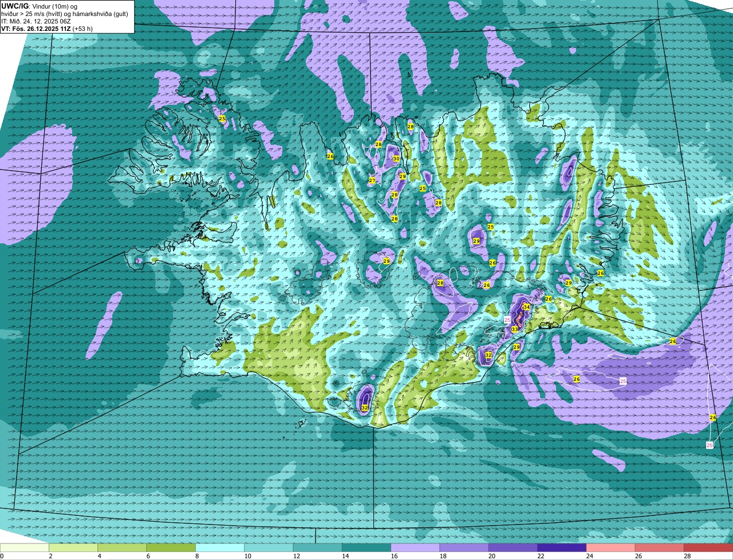Select the 'IT: Mið. 24. 12. 2025 06Z' line
Image resolution: width=733 pixels, height=560 pixels.
[37, 21]
